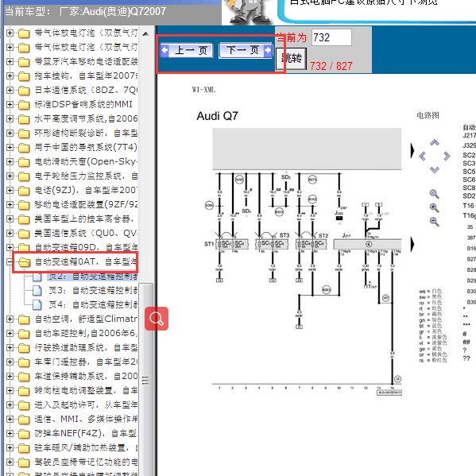The height and width of the screenshot is (476, 476).
Task: Select the 驾驶员座椅带记忆功能 folder
Action: pyautogui.click(x=86, y=462)
